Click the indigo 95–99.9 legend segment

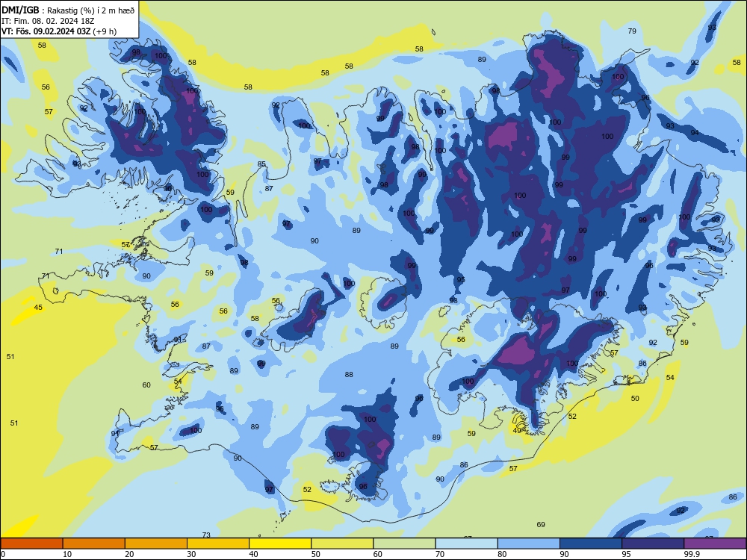pyautogui.click(x=653, y=544)
